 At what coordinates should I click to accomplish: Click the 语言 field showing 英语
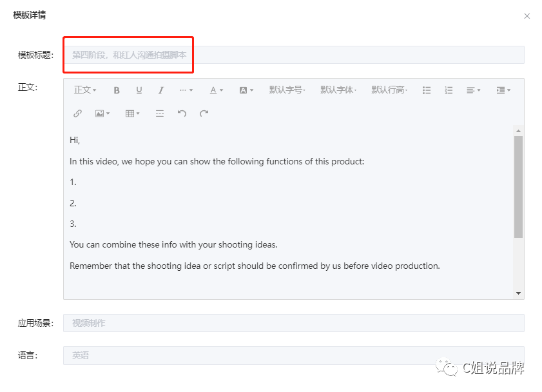click(x=294, y=355)
